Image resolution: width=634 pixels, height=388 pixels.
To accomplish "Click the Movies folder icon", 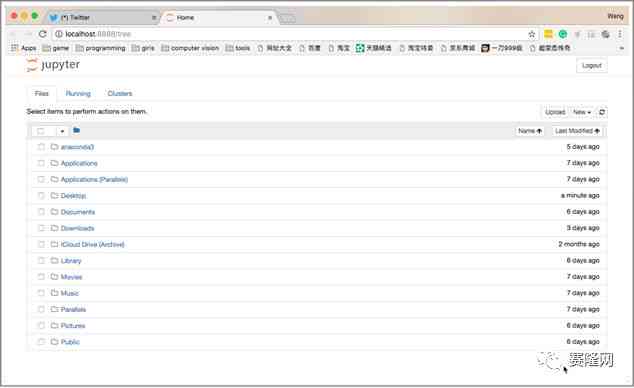I will 55,277.
